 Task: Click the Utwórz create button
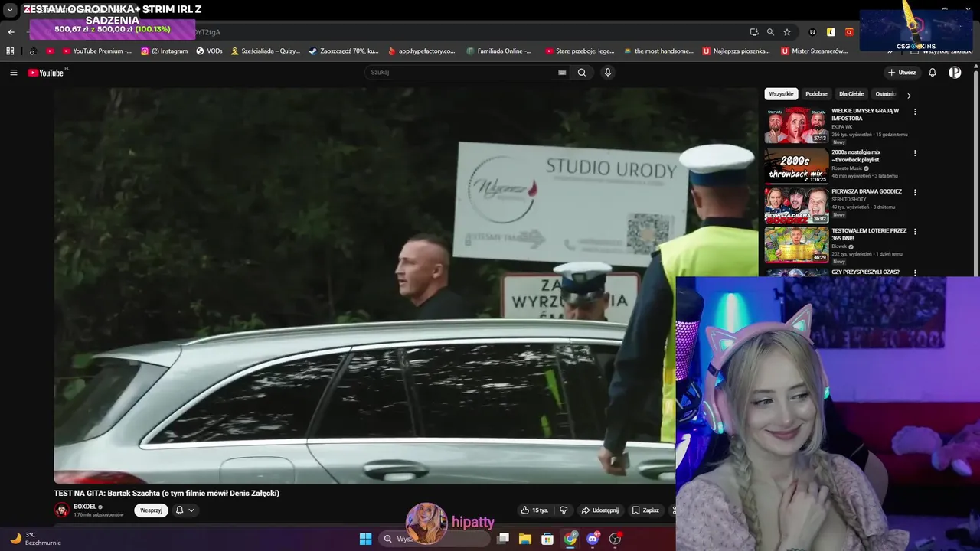point(902,73)
